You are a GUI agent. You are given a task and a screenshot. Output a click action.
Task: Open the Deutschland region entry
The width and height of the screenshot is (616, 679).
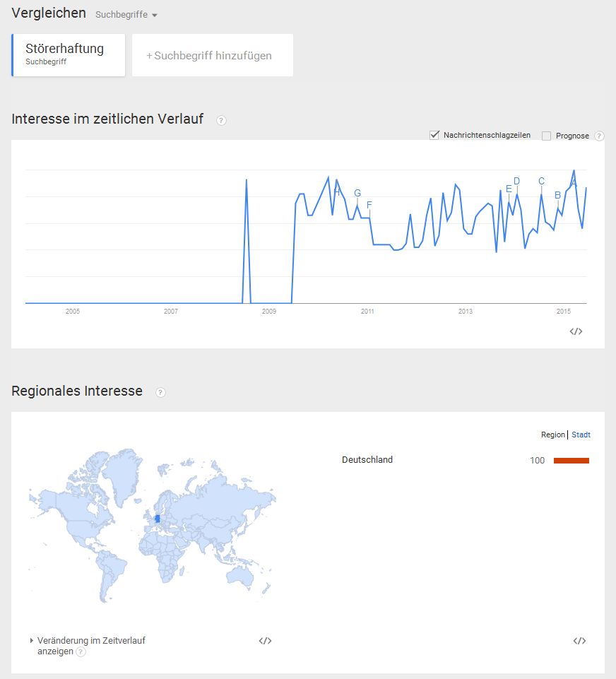[367, 460]
